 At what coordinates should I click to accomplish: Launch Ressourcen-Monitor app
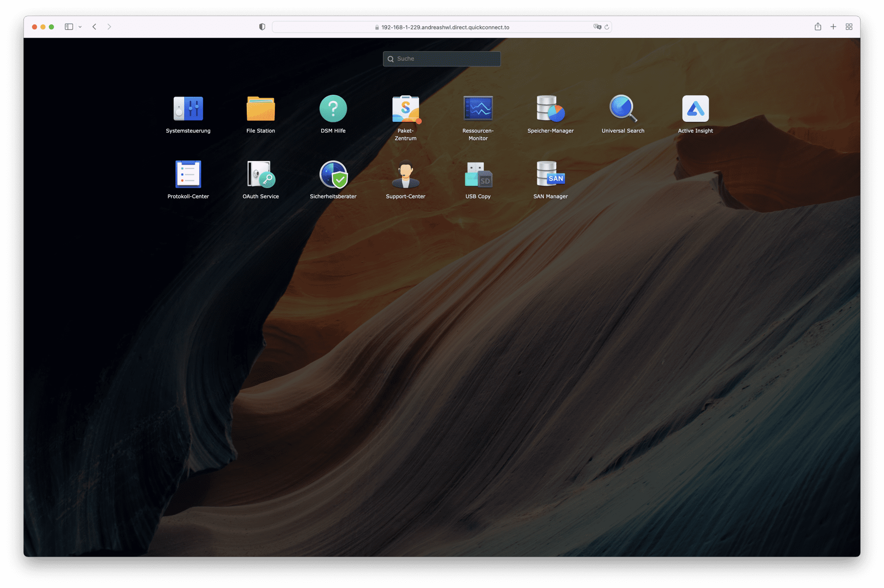click(478, 109)
